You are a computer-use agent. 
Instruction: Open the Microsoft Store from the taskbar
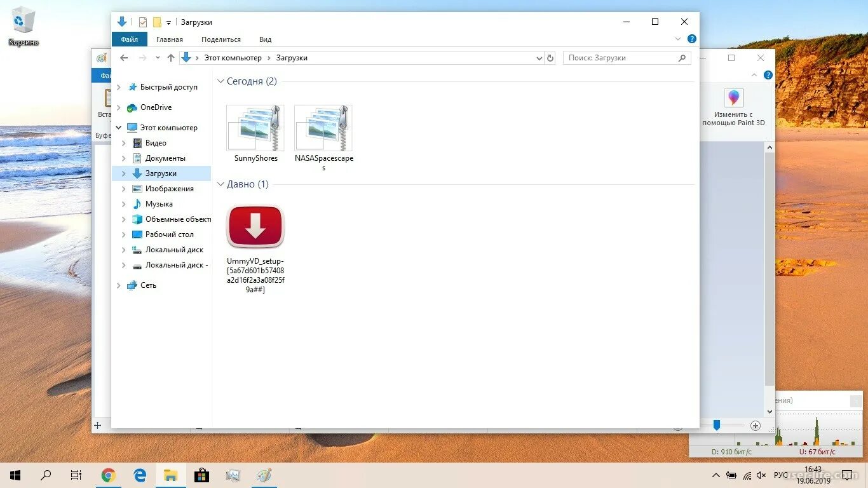pyautogui.click(x=201, y=475)
